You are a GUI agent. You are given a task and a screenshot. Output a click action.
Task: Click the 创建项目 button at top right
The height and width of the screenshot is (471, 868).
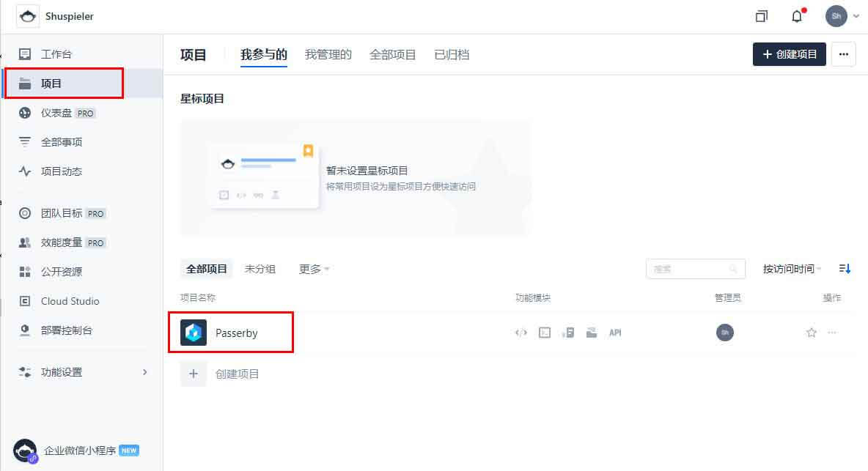click(789, 54)
